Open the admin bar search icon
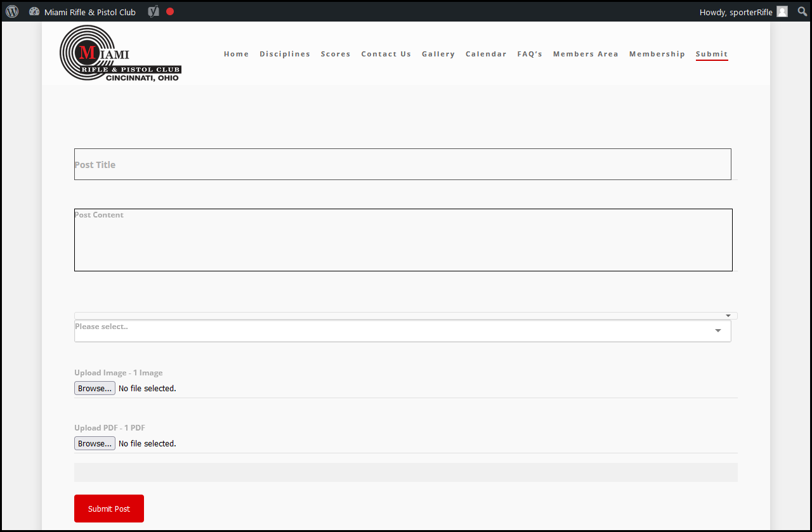This screenshot has width=812, height=532. point(802,11)
